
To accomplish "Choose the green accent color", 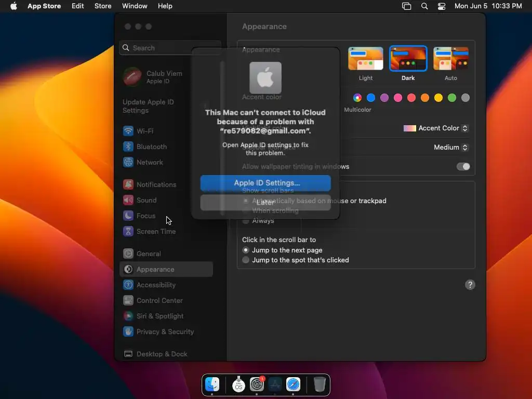I will (x=452, y=98).
